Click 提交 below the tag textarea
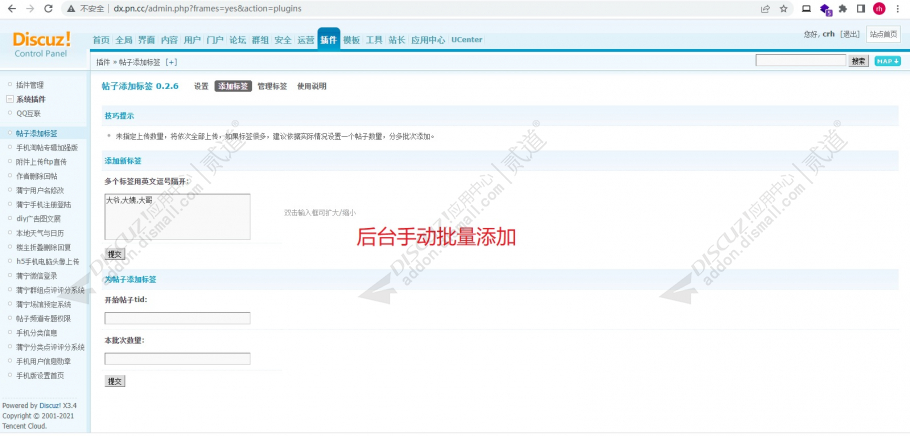 (115, 254)
